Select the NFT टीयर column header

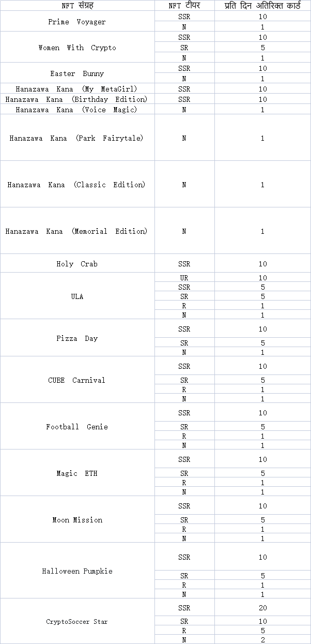(184, 6)
